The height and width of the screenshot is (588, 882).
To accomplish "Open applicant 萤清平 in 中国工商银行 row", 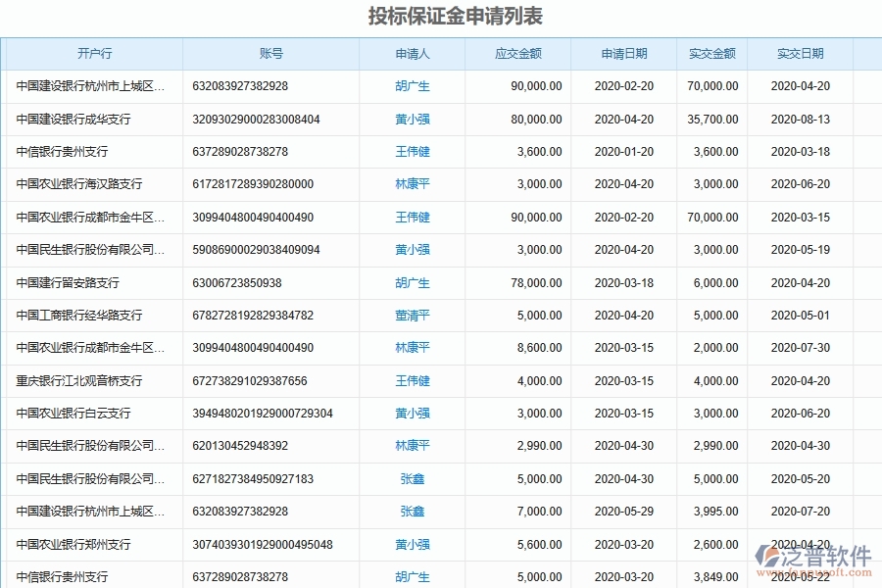I will pyautogui.click(x=413, y=316).
